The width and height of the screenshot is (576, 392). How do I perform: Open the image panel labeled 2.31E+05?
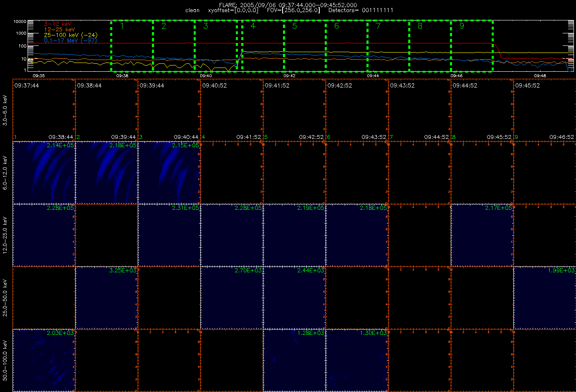[169, 235]
